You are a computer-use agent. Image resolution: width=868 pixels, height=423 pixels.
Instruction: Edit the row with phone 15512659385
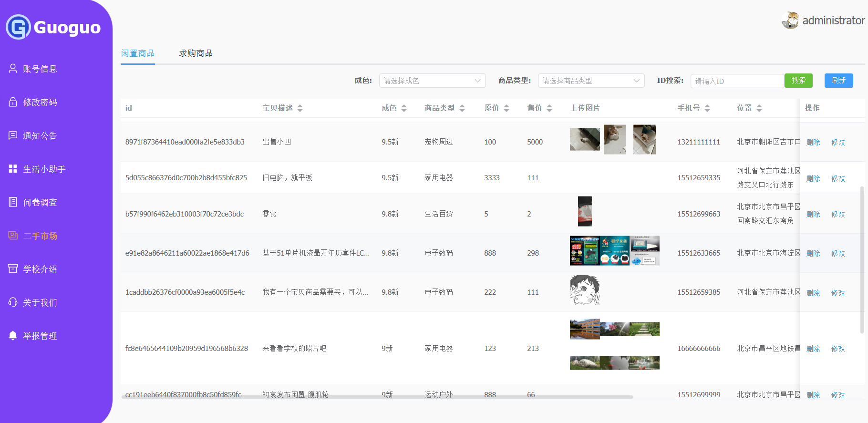click(x=838, y=293)
